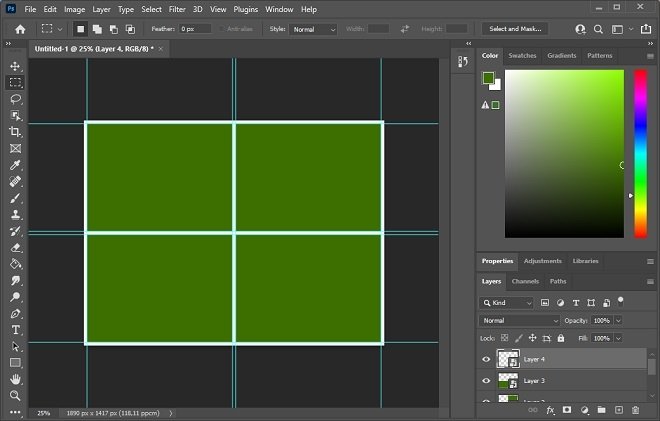Screen dimensions: 660x421
Task: Open the layer blend mode dropdown
Action: point(519,320)
